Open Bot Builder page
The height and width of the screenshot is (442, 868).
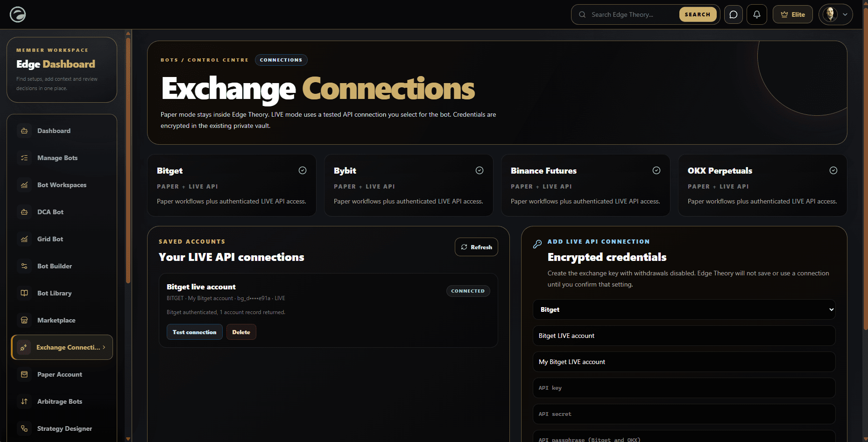pyautogui.click(x=62, y=266)
